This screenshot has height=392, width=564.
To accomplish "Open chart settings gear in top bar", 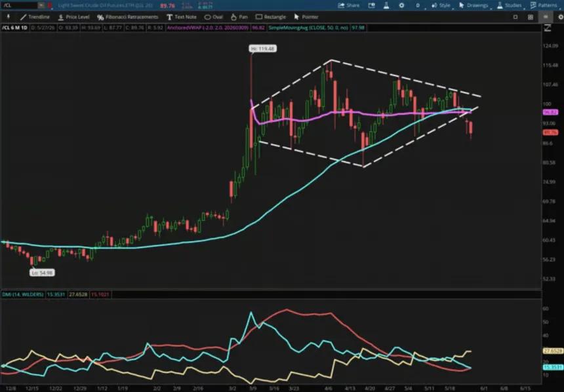I will [401, 5].
